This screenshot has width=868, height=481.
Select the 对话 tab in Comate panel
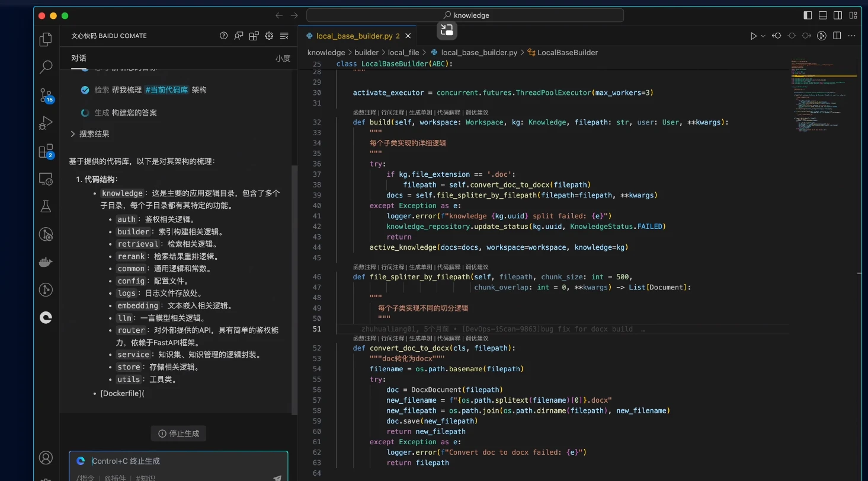[x=79, y=58]
